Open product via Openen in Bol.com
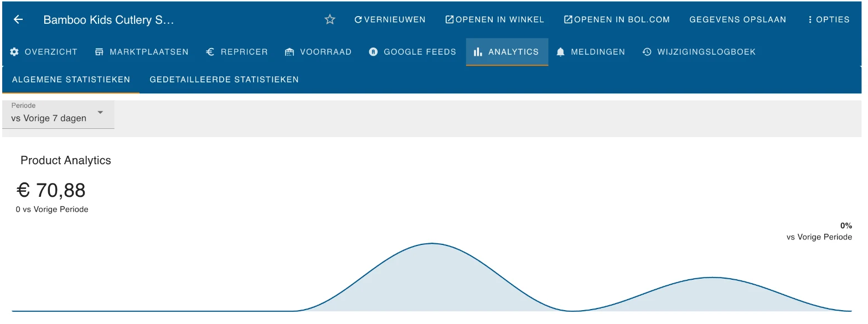The width and height of the screenshot is (868, 324). (617, 19)
